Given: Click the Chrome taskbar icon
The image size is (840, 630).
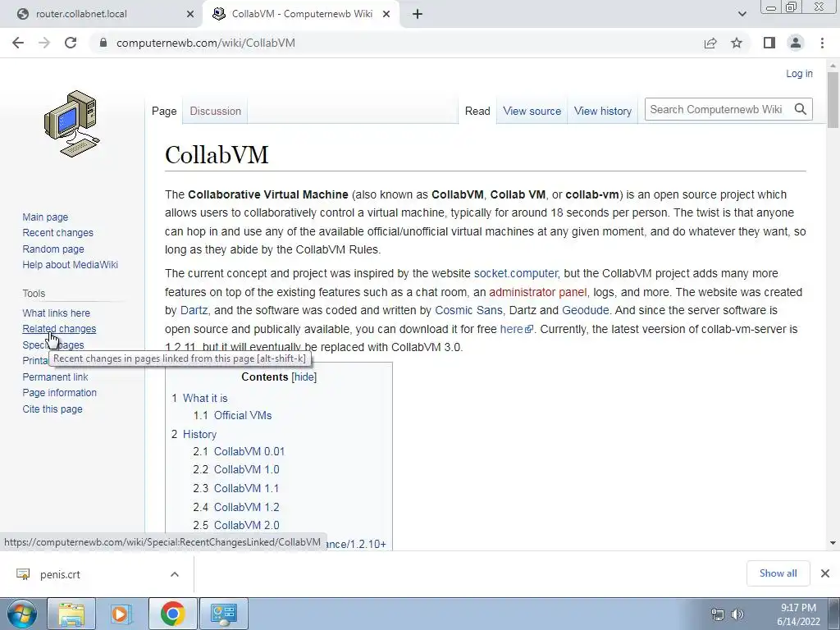Looking at the screenshot, I should coord(172,614).
